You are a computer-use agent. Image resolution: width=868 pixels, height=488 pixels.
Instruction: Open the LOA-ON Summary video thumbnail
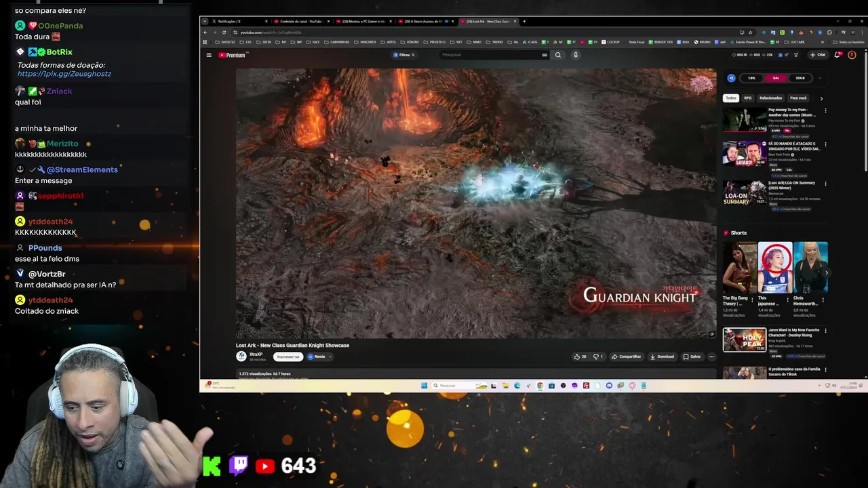[x=745, y=193]
